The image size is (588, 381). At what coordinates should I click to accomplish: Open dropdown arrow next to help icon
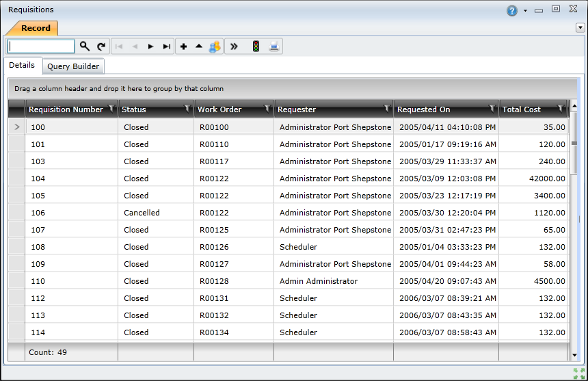click(525, 11)
